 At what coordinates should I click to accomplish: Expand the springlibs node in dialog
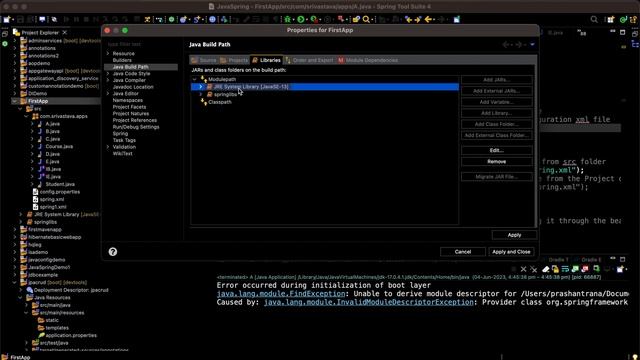click(201, 95)
